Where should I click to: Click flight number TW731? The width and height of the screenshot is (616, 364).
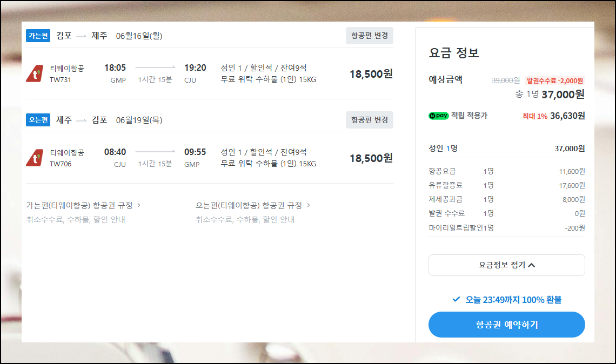tap(61, 80)
